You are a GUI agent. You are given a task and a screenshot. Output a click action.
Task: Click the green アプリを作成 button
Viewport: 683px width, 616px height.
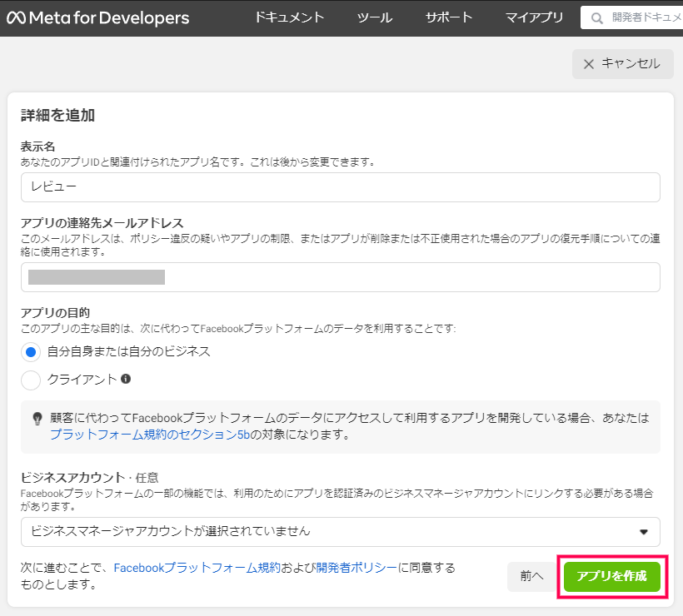[x=612, y=576]
